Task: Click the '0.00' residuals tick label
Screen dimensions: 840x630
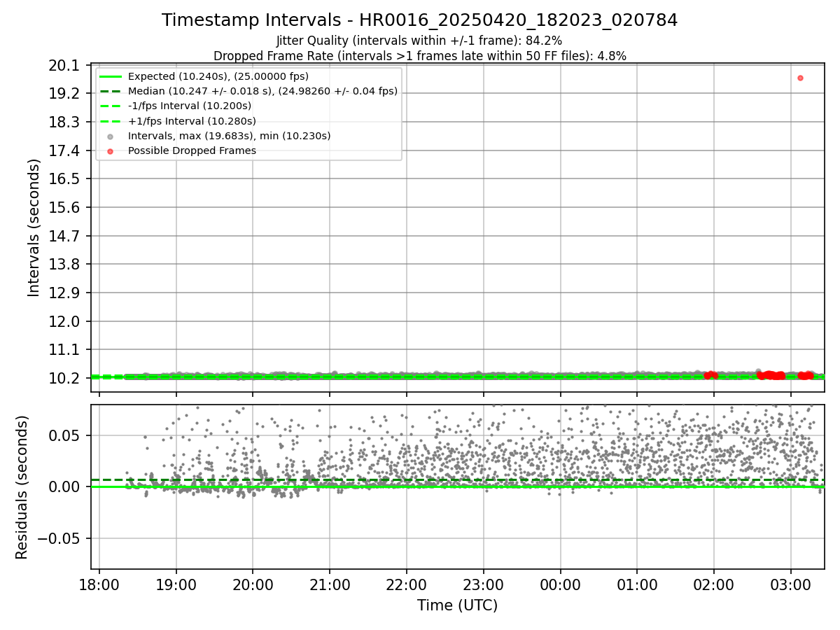Action: point(64,486)
